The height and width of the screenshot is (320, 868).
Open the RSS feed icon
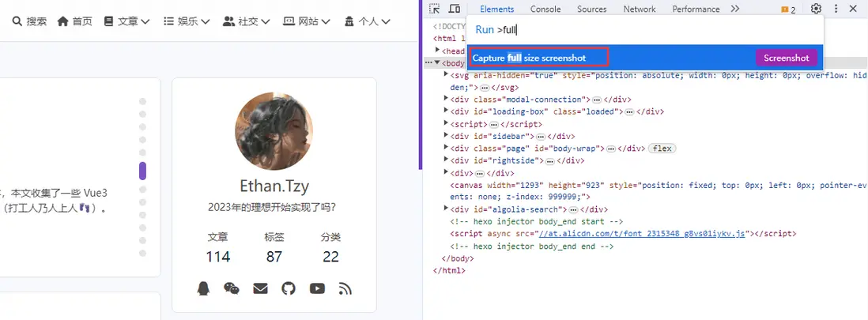pos(345,288)
